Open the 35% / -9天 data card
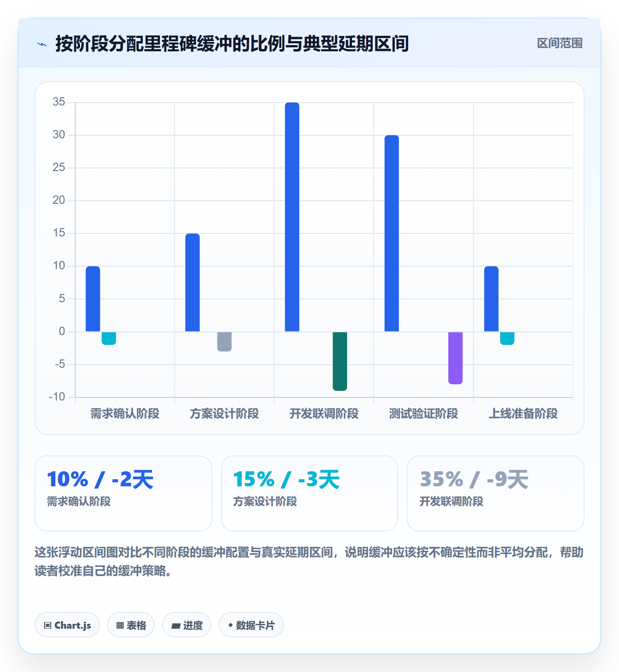Screen dimensions: 619x672 tap(496, 493)
